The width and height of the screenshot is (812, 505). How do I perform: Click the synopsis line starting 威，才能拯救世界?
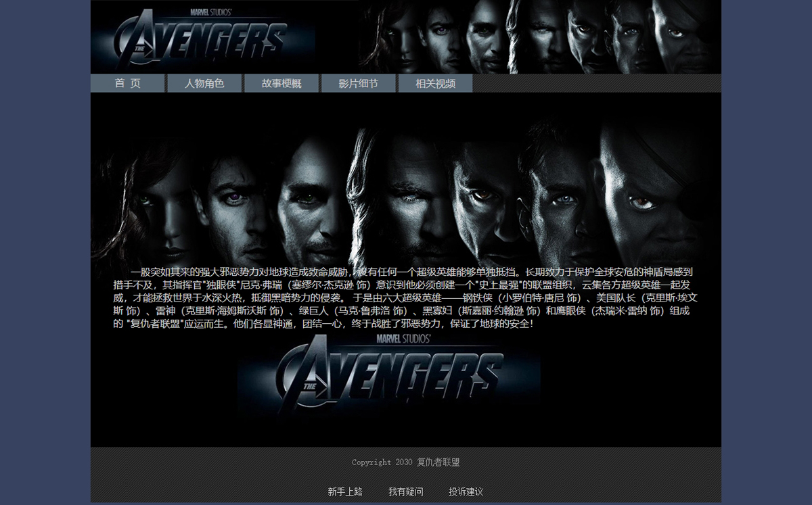[405, 297]
